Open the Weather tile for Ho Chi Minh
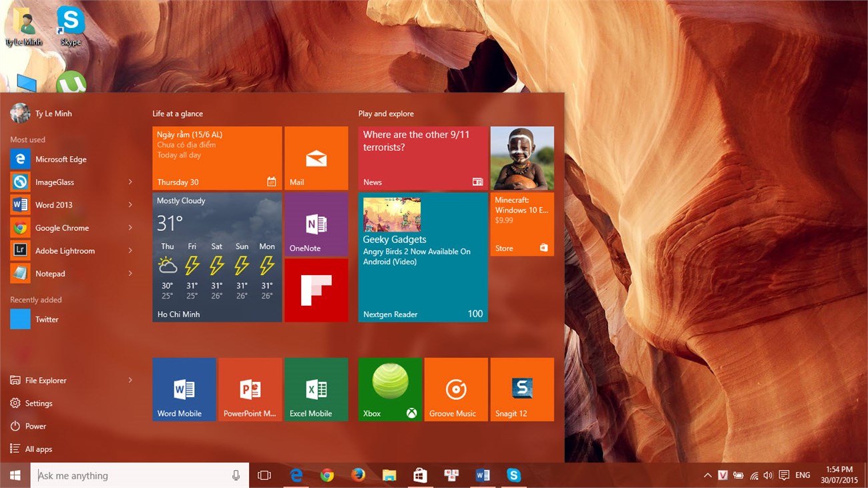Image resolution: width=868 pixels, height=488 pixels. tap(217, 257)
